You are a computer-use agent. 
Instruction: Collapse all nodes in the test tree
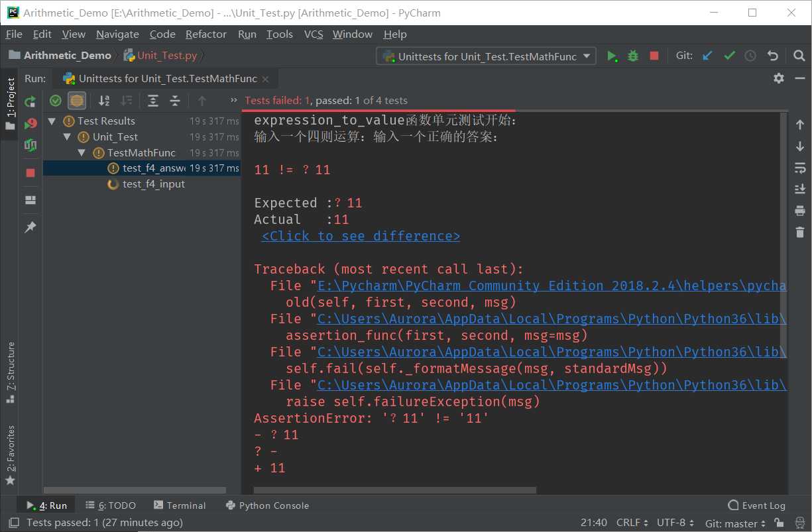pos(175,101)
